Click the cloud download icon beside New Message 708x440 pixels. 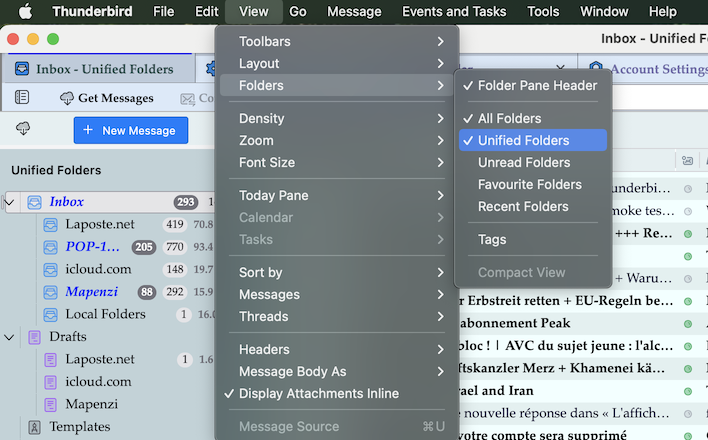23,129
